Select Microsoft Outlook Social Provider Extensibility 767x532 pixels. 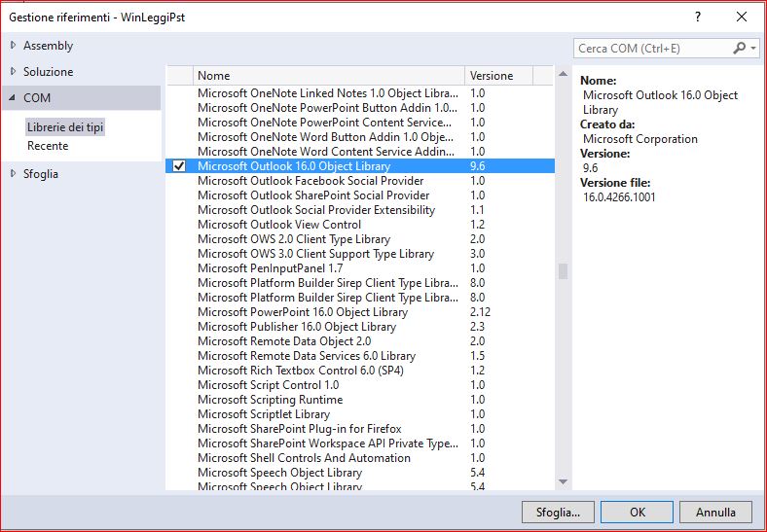(360, 210)
